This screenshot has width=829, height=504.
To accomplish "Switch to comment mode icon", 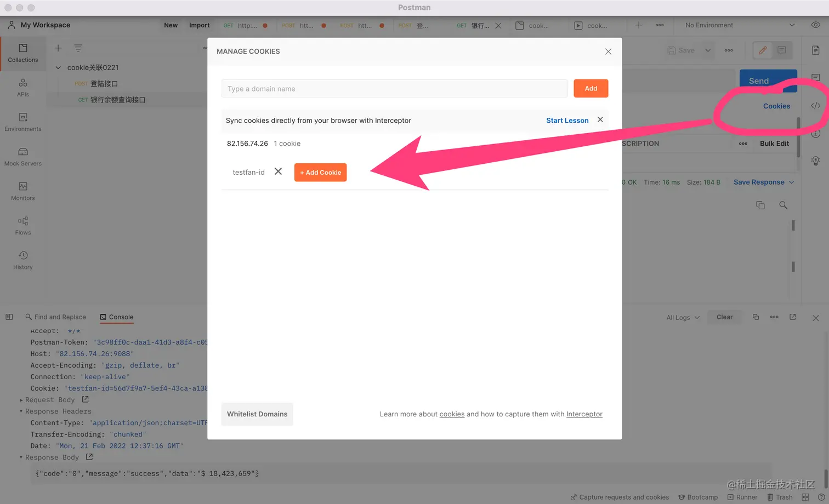I will 782,50.
